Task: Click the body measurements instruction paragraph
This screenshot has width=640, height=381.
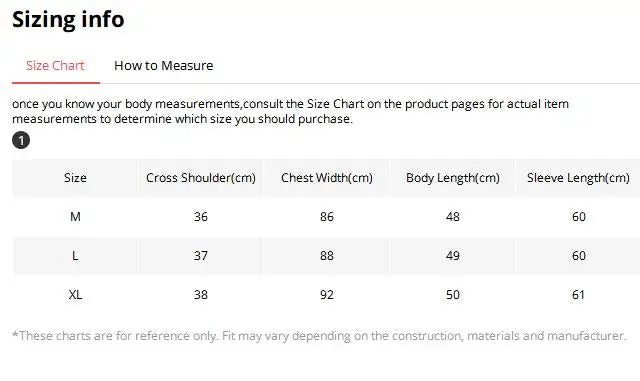Action: pos(290,111)
